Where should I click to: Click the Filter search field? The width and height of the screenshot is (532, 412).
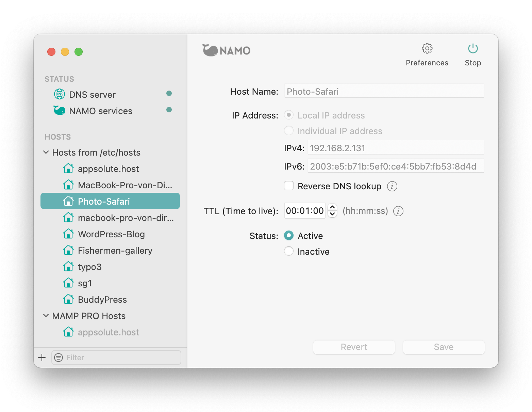pyautogui.click(x=116, y=358)
